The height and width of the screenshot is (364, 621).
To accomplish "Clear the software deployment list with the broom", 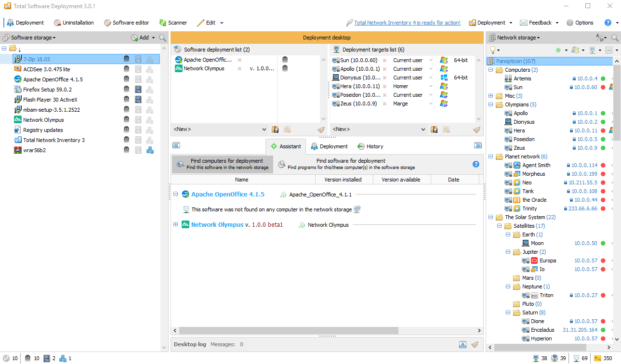I will (x=321, y=129).
